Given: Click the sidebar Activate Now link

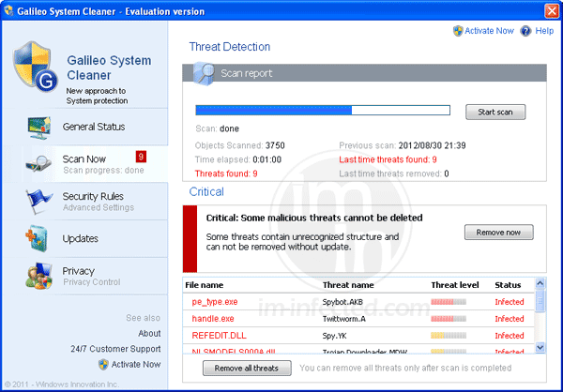Looking at the screenshot, I should tap(136, 365).
